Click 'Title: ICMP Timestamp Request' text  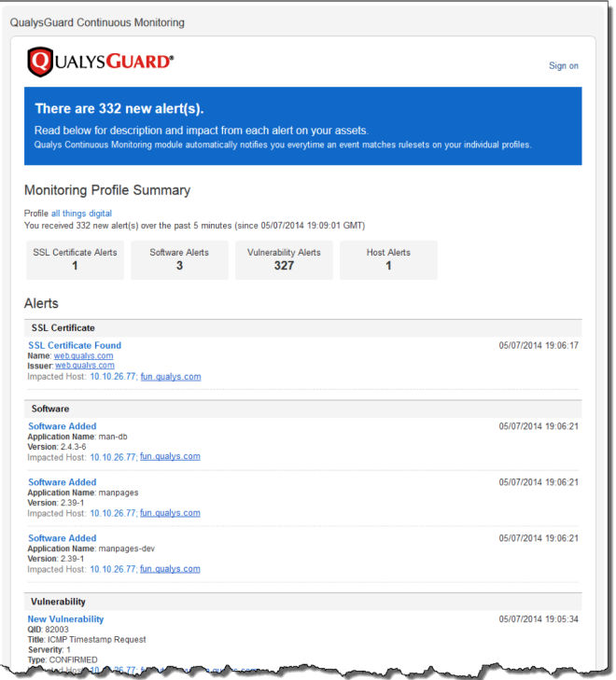(87, 640)
